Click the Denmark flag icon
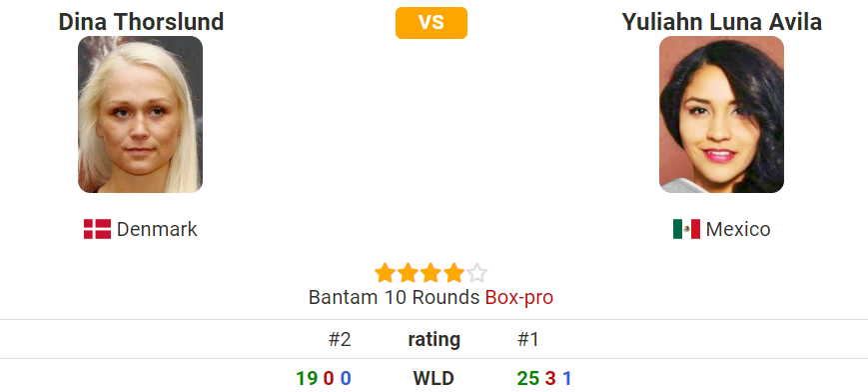Viewport: 868px width, 392px height. point(98,229)
